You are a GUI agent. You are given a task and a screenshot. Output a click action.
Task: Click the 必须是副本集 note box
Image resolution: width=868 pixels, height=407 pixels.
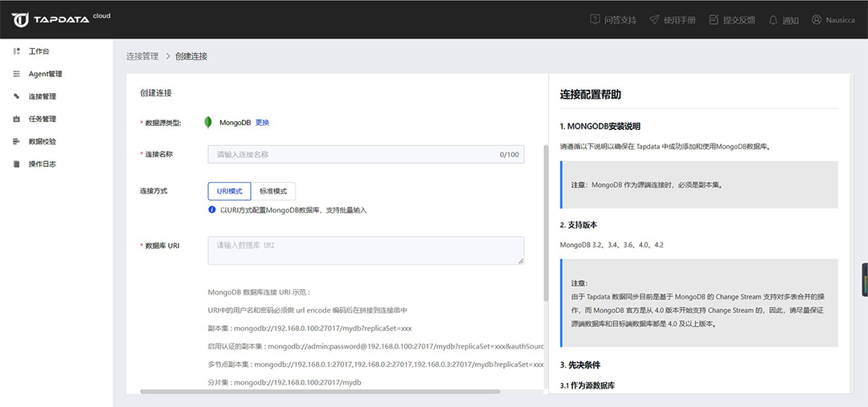(698, 185)
